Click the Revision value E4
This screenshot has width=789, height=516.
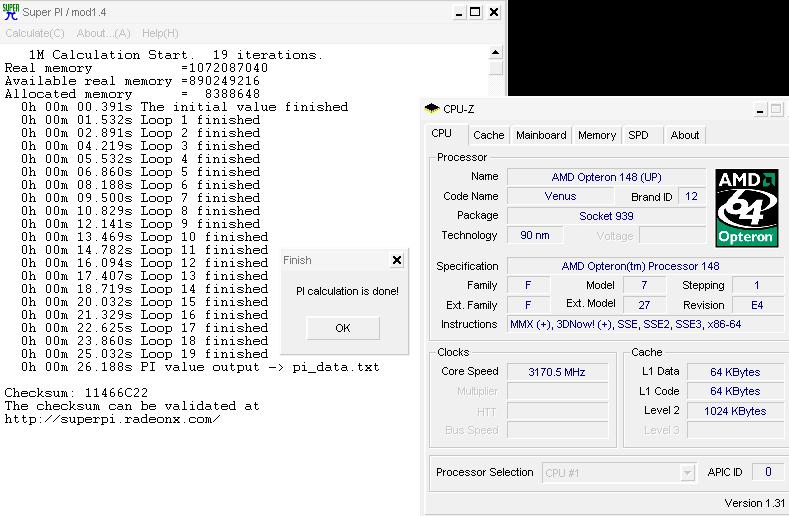(757, 305)
